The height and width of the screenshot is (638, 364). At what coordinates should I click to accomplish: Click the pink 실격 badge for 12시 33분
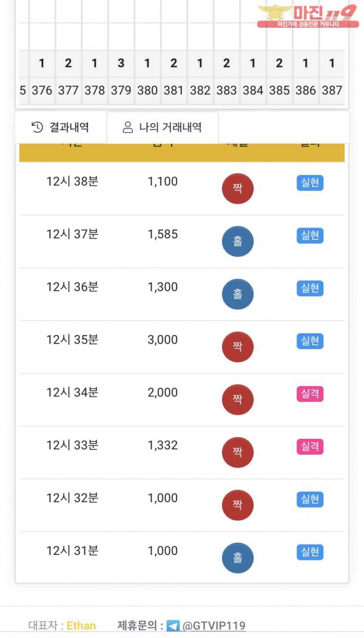pos(310,447)
